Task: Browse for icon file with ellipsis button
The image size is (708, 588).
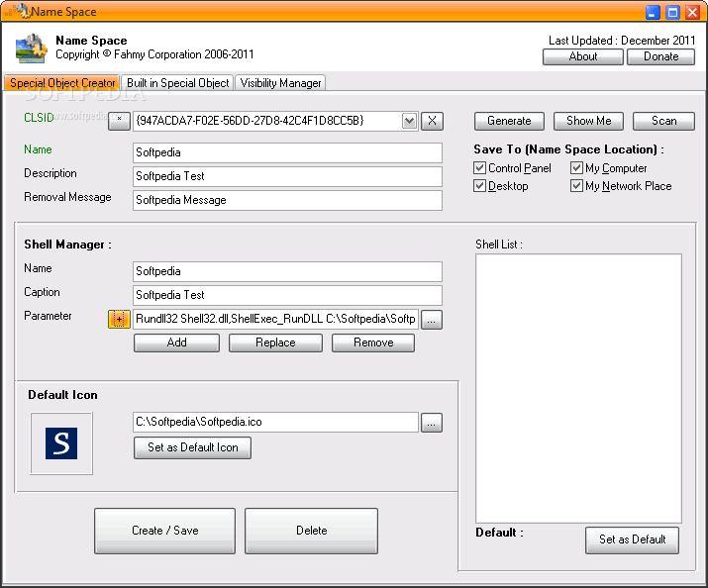Action: (432, 423)
